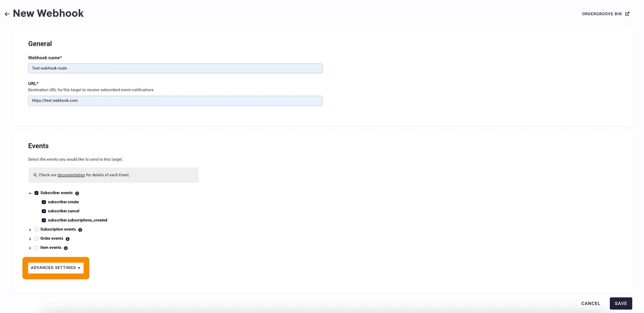Click the magnifier icon in documentation notice

coord(35,175)
